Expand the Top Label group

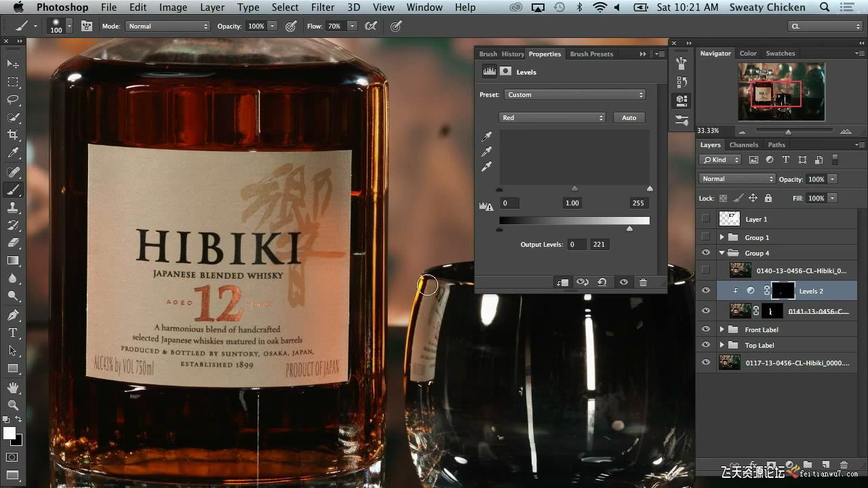pos(722,345)
